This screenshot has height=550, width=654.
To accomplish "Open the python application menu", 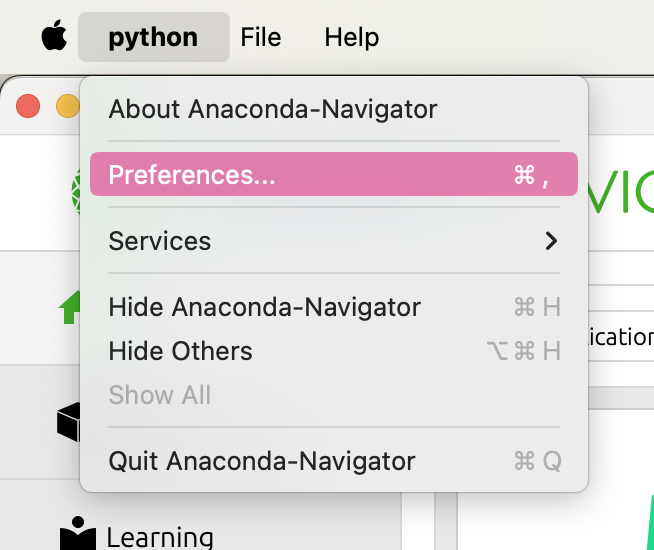I will pos(153,37).
